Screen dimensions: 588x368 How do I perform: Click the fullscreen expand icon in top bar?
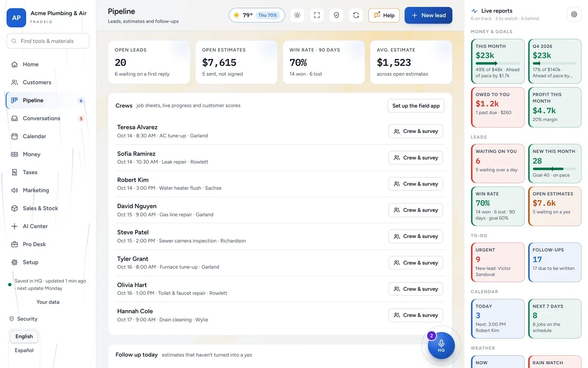pyautogui.click(x=317, y=15)
